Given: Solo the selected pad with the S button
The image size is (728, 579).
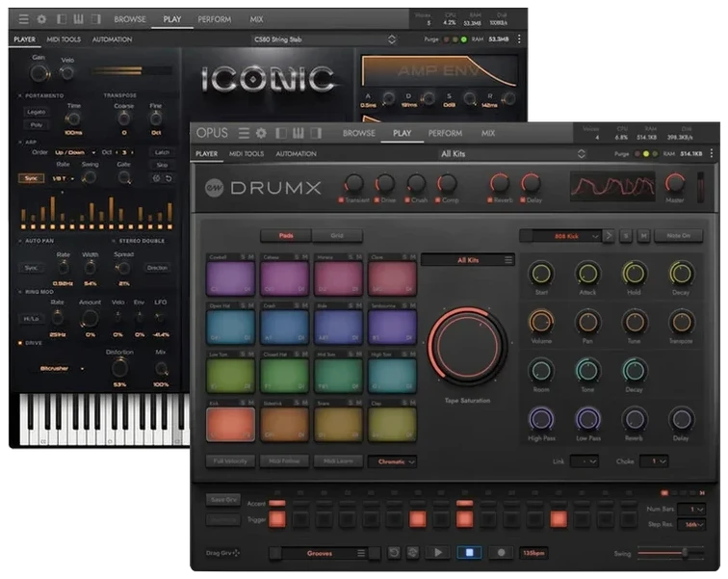Looking at the screenshot, I should (626, 236).
